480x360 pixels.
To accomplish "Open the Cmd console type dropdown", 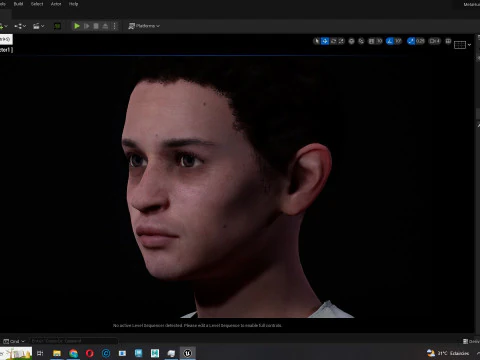I will tap(14, 341).
